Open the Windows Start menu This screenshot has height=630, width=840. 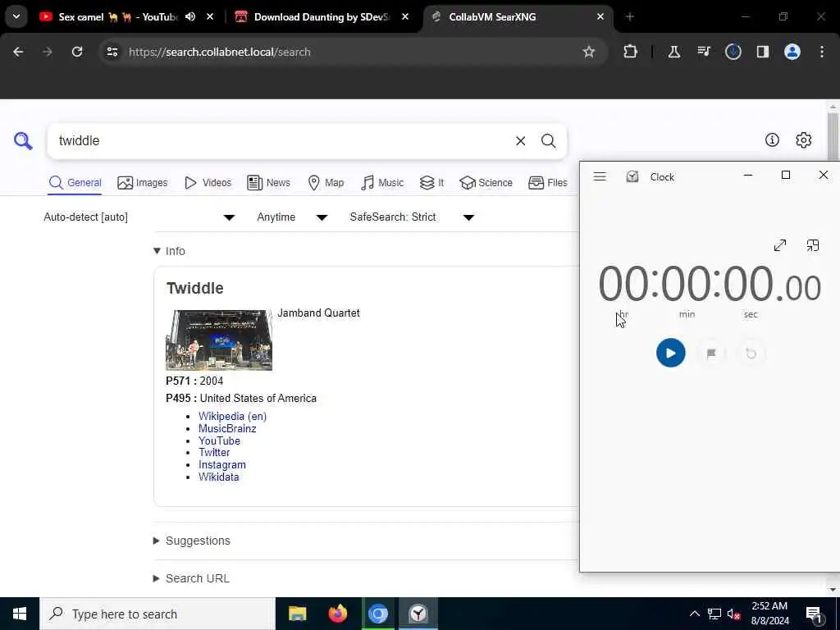click(20, 614)
